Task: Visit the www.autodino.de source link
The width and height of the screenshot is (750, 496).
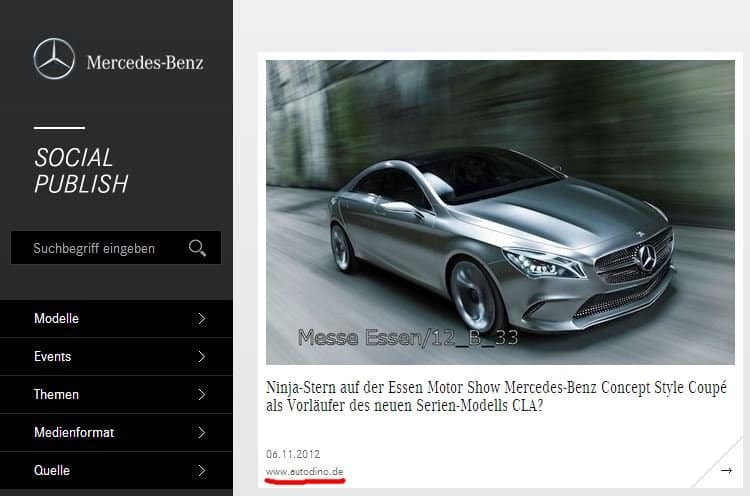Action: tap(305, 471)
